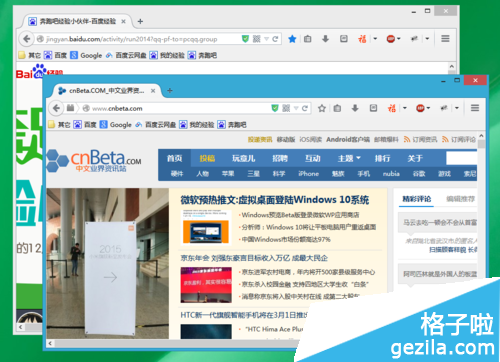Click red 福 extension icon in cnBeta window
500x362 pixels.
click(392, 108)
